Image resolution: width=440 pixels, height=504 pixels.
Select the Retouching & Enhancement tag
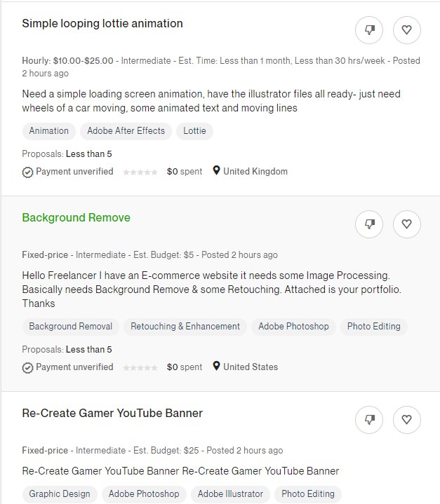click(x=185, y=327)
